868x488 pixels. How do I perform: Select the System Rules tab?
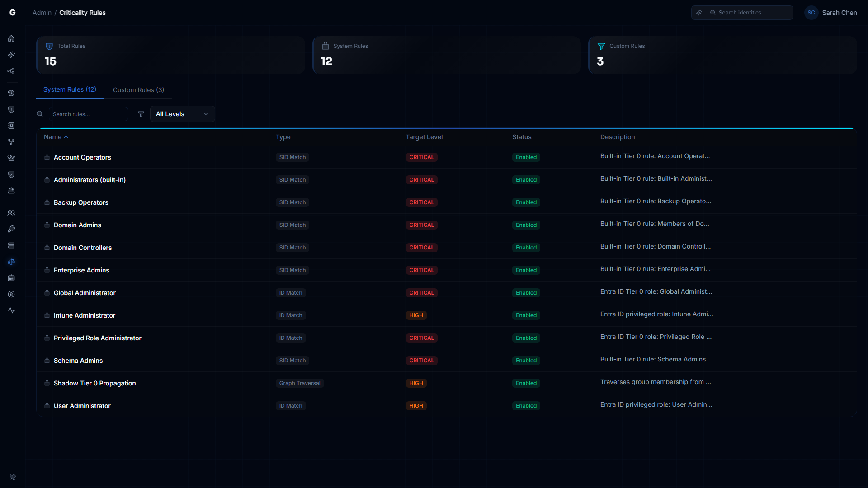[70, 90]
